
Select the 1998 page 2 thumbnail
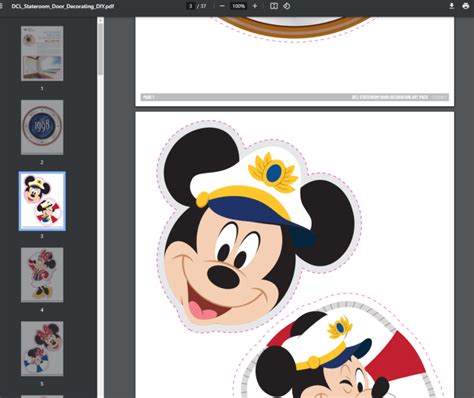(x=42, y=127)
